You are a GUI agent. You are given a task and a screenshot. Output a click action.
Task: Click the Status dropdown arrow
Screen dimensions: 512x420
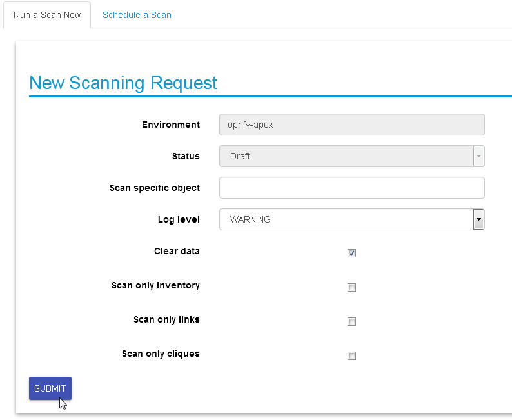tap(478, 156)
